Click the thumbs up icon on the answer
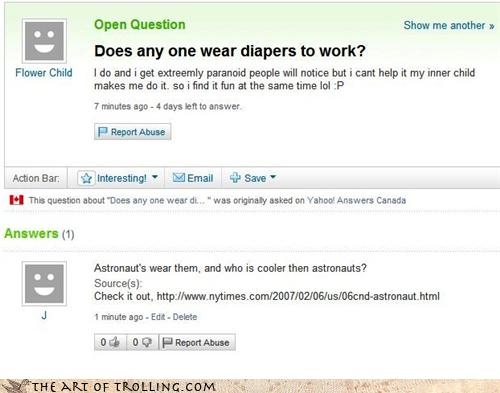 click(114, 342)
